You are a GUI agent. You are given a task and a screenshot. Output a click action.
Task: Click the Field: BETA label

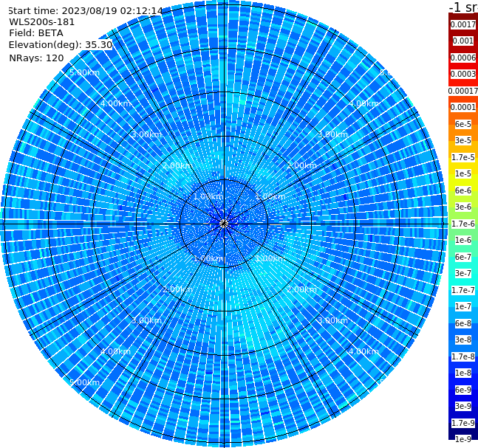point(36,33)
